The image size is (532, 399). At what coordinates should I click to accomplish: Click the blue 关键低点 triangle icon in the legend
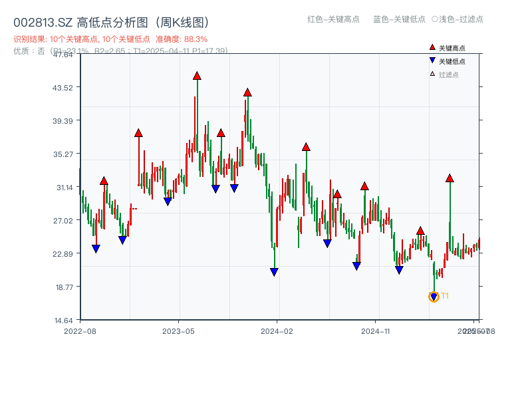tap(433, 61)
